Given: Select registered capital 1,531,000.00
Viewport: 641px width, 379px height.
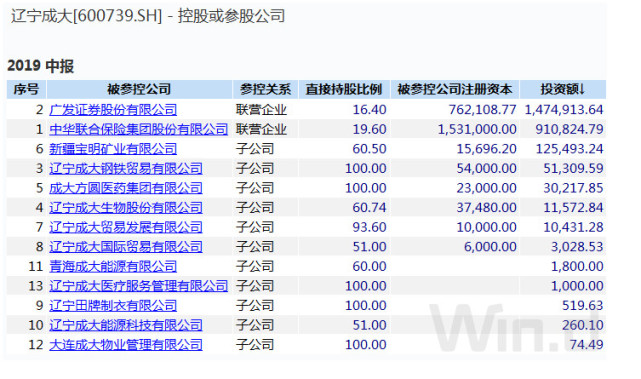Looking at the screenshot, I should coord(477,130).
